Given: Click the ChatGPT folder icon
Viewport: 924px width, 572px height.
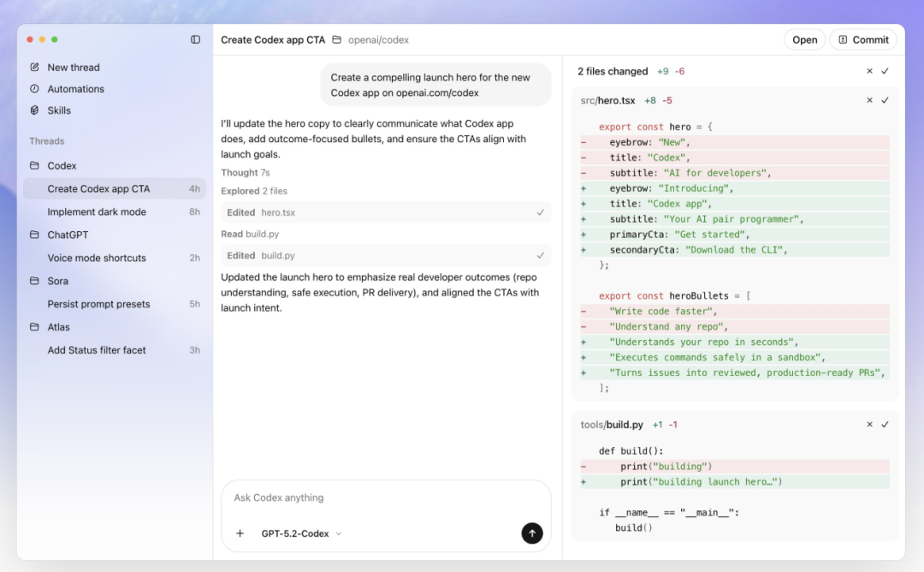Looking at the screenshot, I should pyautogui.click(x=35, y=235).
